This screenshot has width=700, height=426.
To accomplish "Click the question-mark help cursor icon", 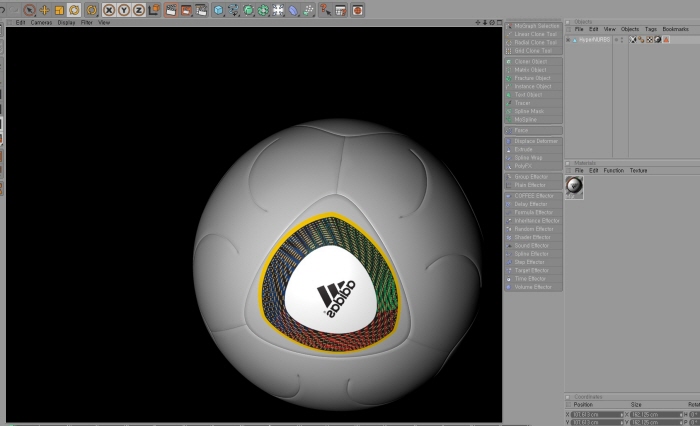I will pyautogui.click(x=325, y=10).
